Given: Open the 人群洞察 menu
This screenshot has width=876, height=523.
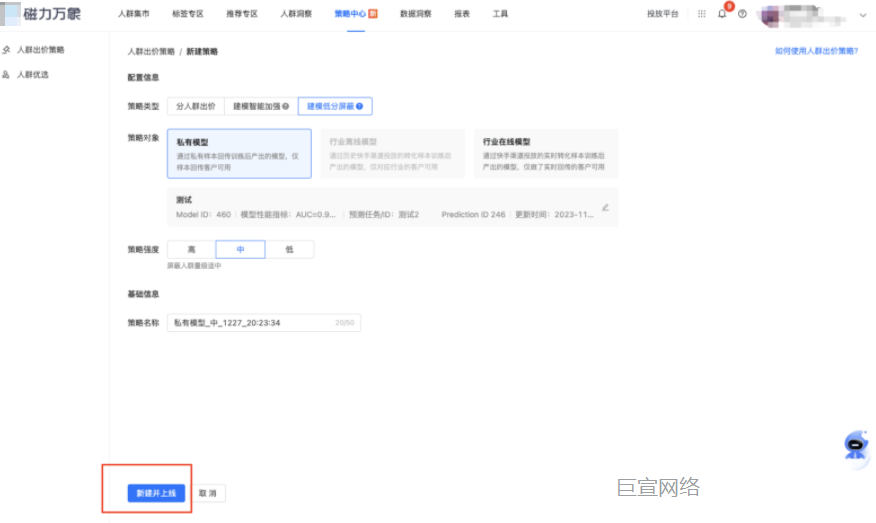Looking at the screenshot, I should tap(296, 14).
